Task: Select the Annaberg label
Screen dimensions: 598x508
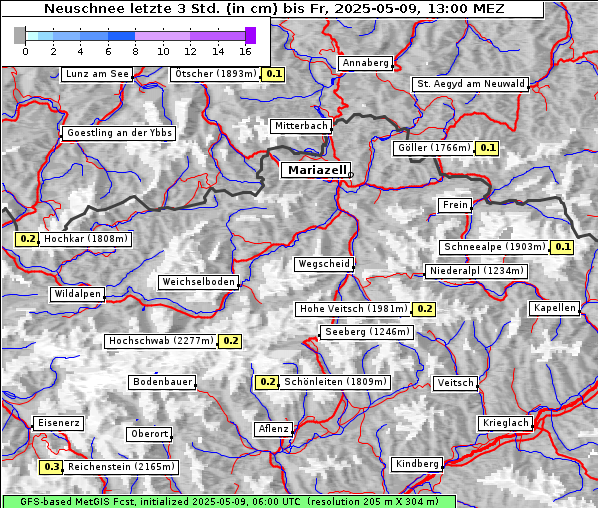Action: (x=365, y=63)
